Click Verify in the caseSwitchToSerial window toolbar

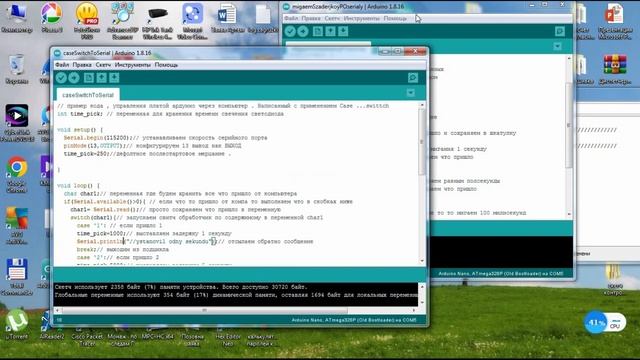tap(61, 78)
